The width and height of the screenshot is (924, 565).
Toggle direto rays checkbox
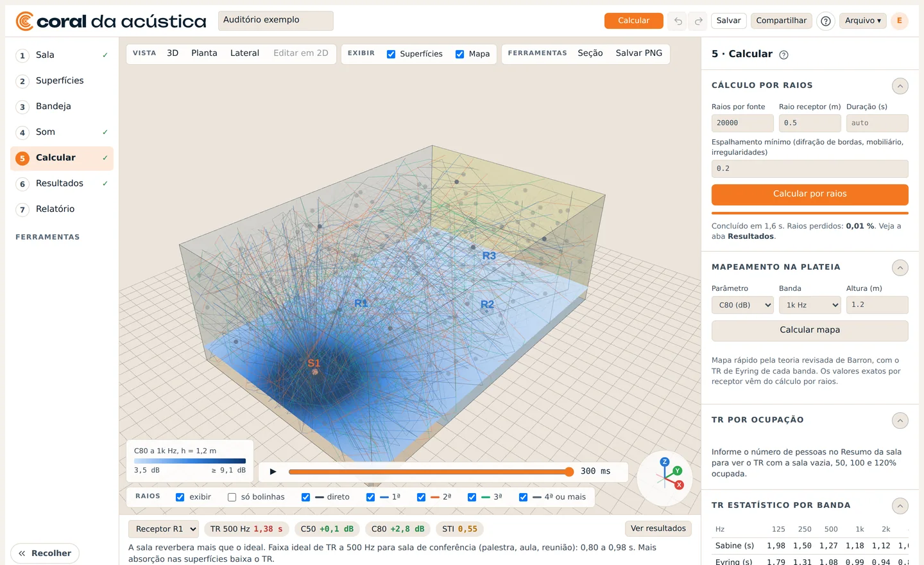(305, 497)
